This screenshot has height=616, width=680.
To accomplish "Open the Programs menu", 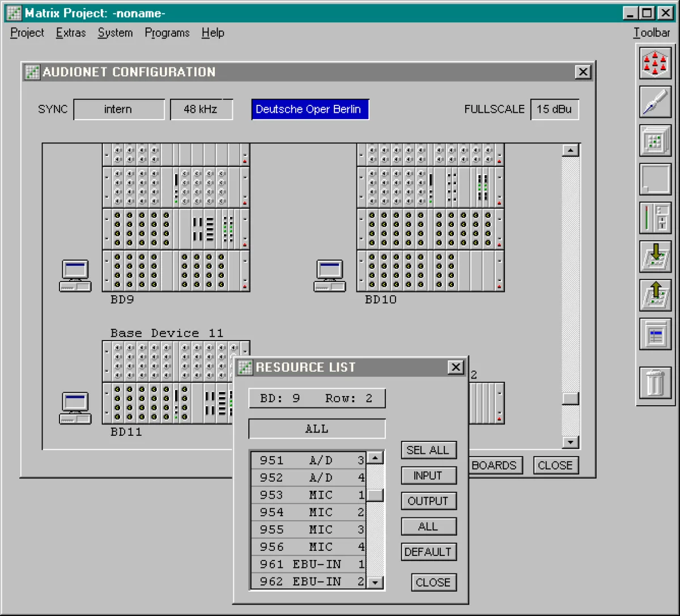I will point(167,33).
